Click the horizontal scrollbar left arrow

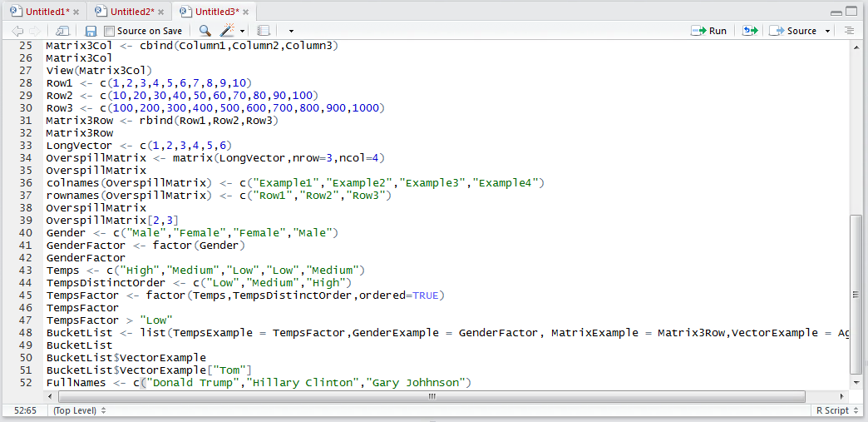pos(50,396)
